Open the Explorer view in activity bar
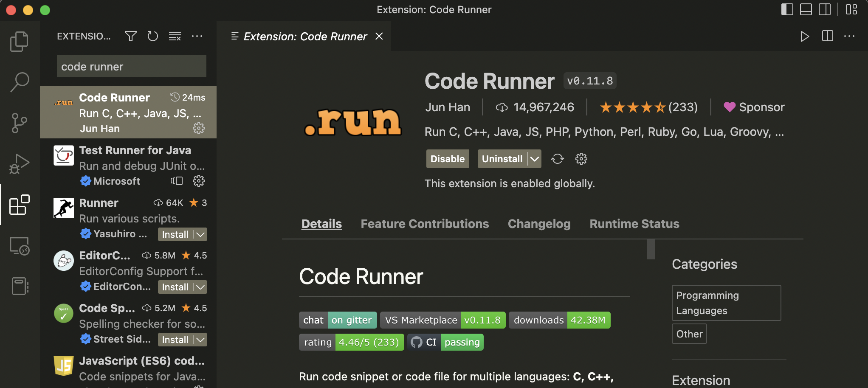 click(x=20, y=42)
